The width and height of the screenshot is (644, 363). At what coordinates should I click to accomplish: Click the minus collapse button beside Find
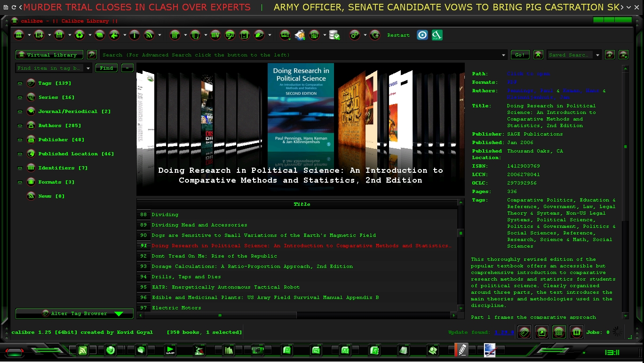point(127,68)
